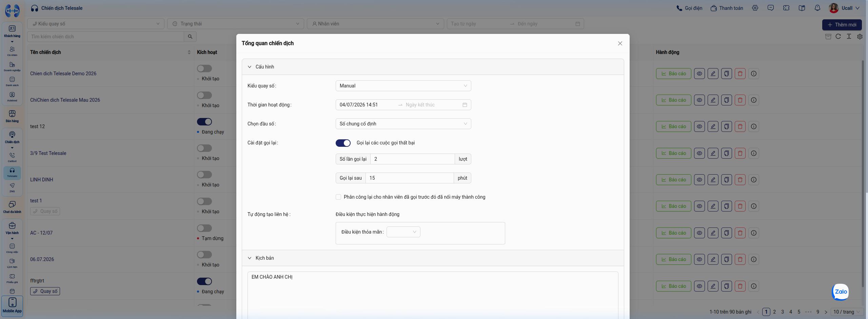
Task: View details eye icon for test 12 row
Action: click(x=699, y=126)
